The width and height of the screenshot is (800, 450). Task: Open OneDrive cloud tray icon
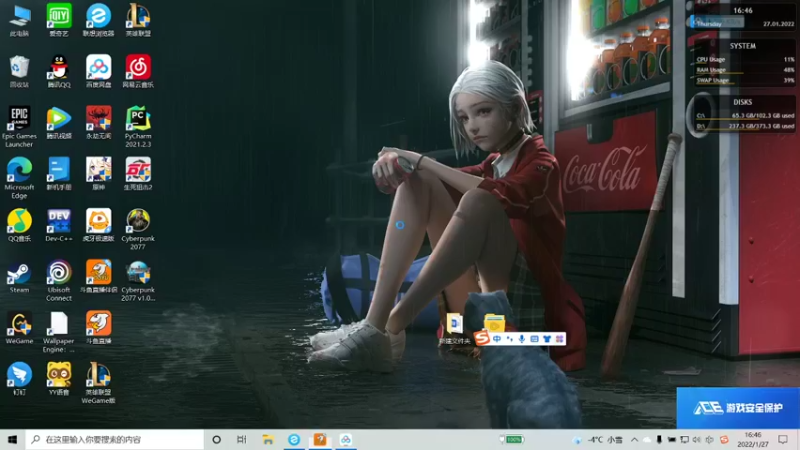647,439
